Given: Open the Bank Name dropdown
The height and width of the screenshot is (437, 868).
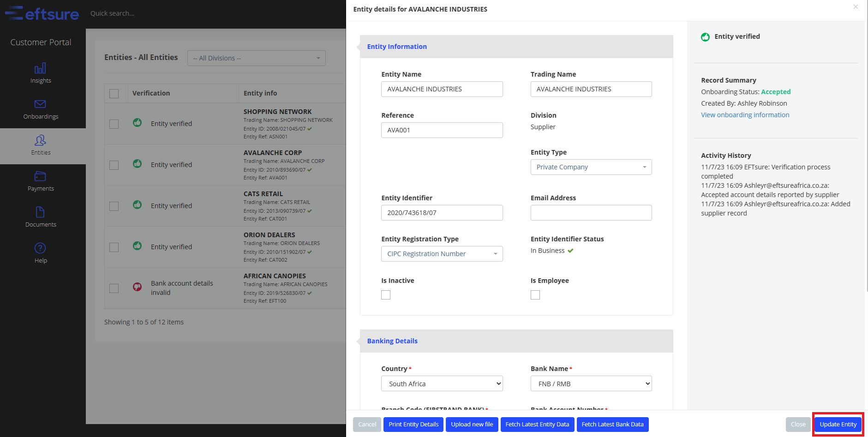Looking at the screenshot, I should (591, 383).
